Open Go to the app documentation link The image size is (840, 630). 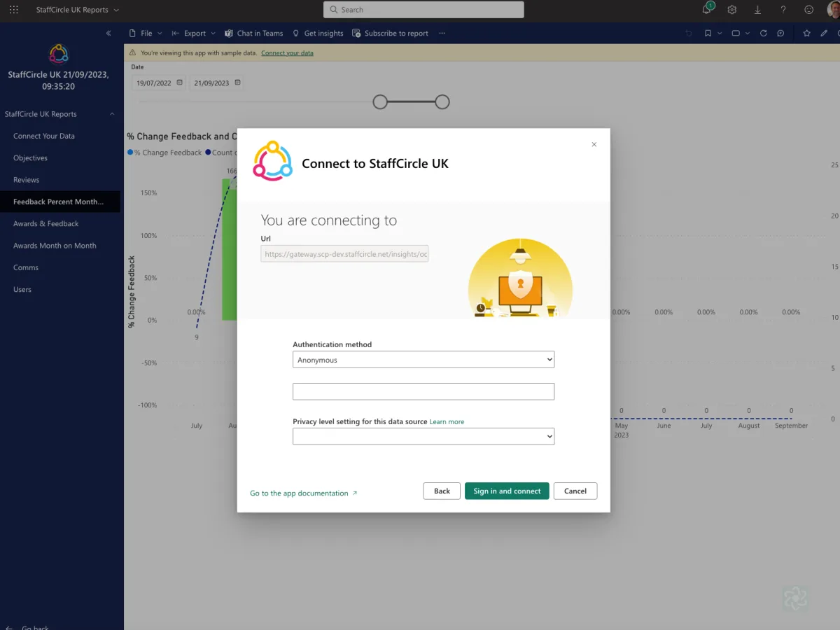pyautogui.click(x=304, y=493)
